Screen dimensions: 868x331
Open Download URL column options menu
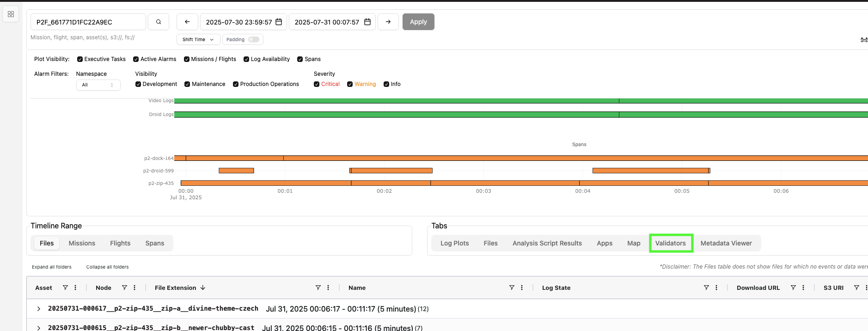[803, 288]
